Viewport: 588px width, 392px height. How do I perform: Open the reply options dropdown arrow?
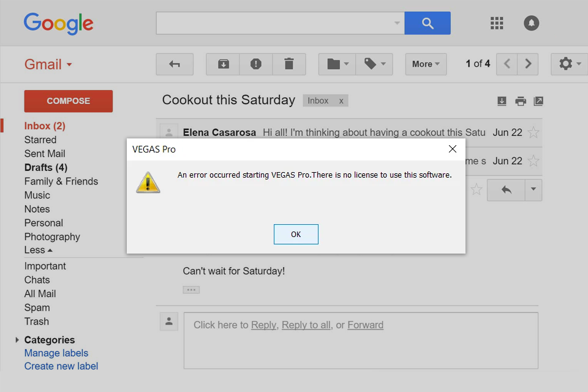pyautogui.click(x=533, y=190)
